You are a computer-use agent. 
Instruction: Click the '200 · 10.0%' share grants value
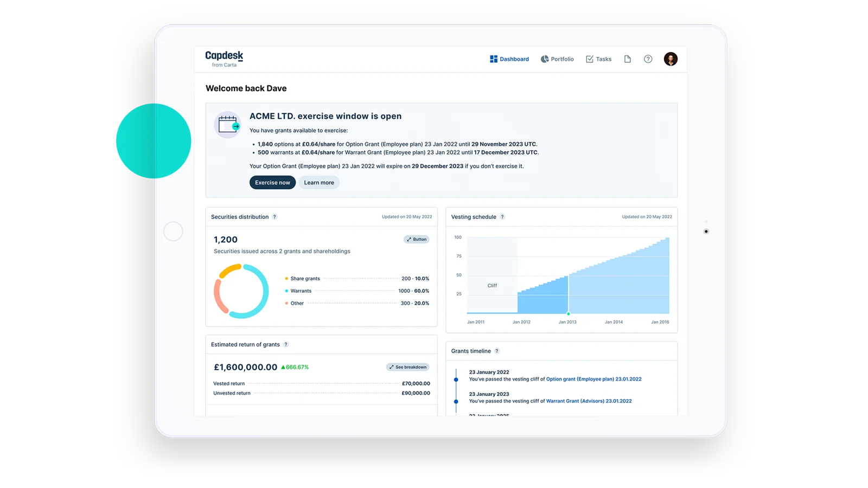[415, 279]
